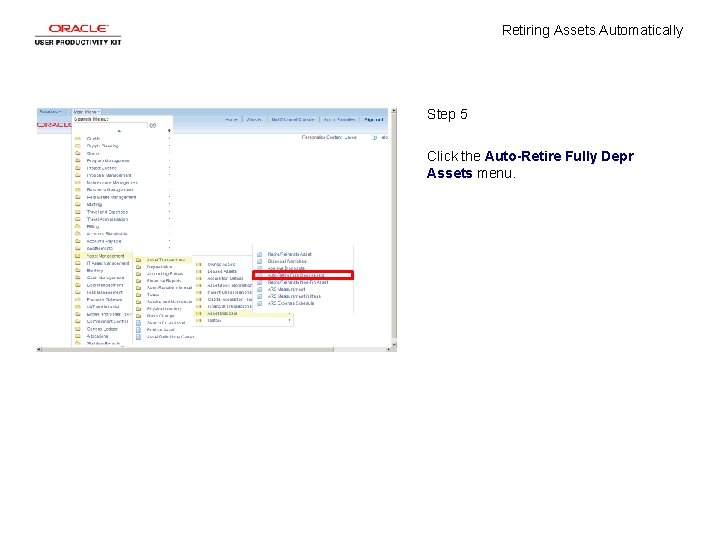This screenshot has height=540, width=720.
Task: Open the Owned Assets submenu entry
Action: 221,264
